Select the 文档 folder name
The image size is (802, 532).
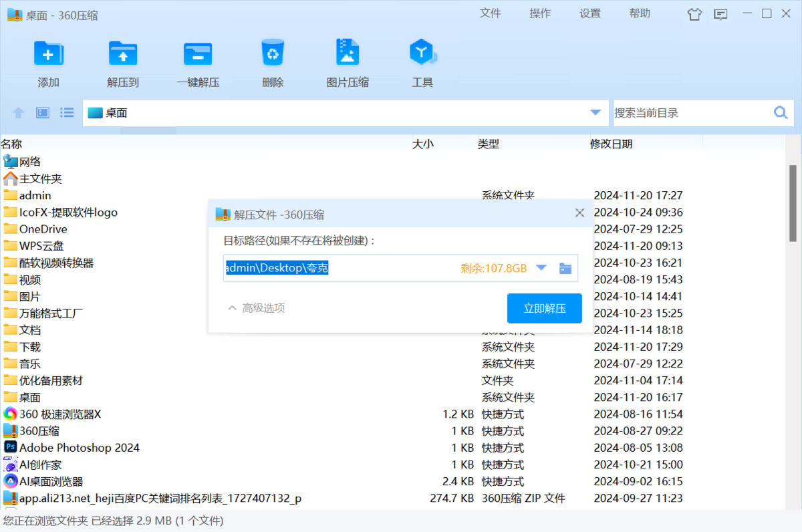[x=30, y=330]
